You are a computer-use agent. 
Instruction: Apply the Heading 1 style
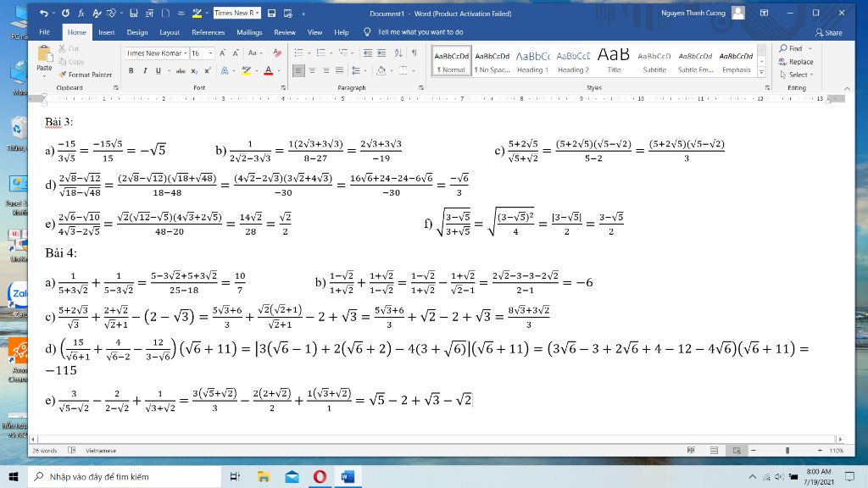[x=532, y=61]
